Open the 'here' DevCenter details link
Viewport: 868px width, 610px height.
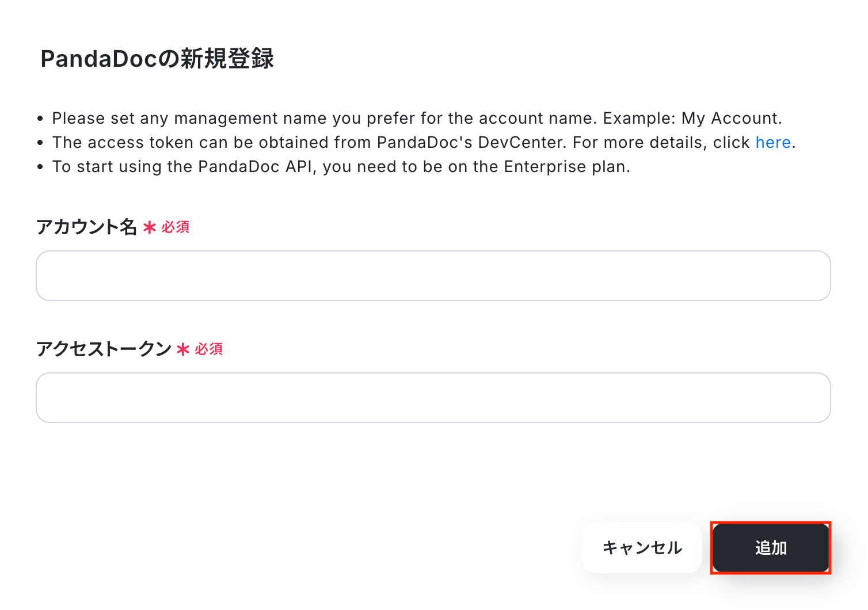coord(773,142)
